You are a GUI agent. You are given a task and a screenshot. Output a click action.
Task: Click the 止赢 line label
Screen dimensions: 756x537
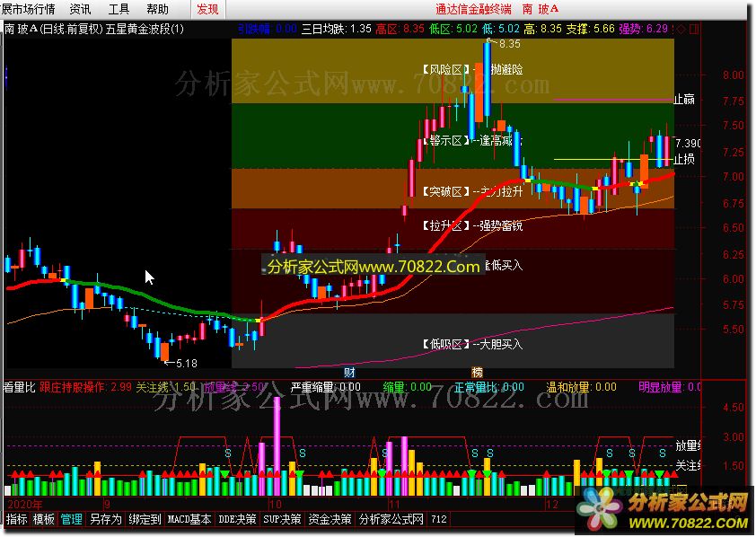point(684,100)
